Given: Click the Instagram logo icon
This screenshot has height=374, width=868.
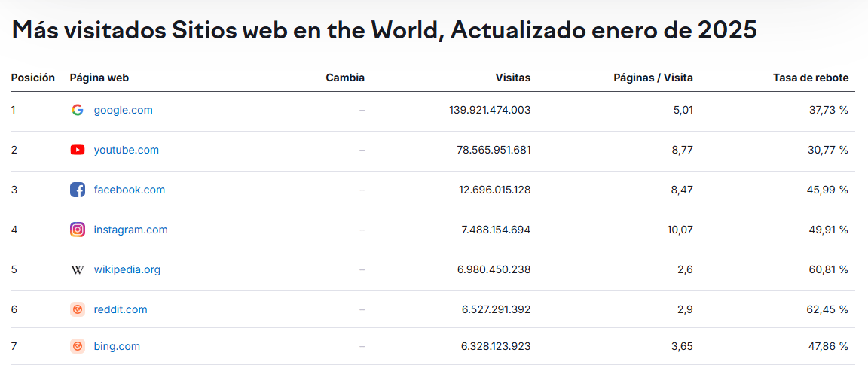Looking at the screenshot, I should [x=77, y=230].
